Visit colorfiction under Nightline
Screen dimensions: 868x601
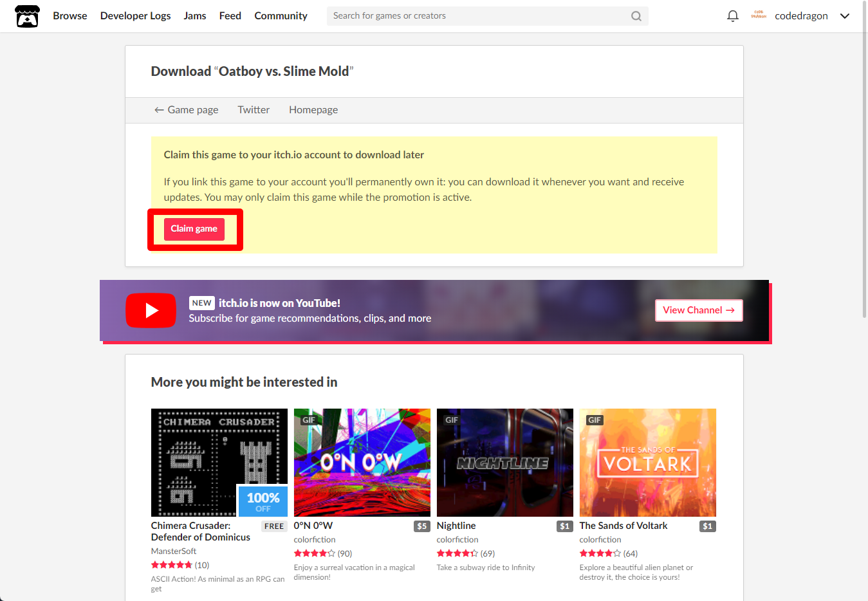(457, 540)
